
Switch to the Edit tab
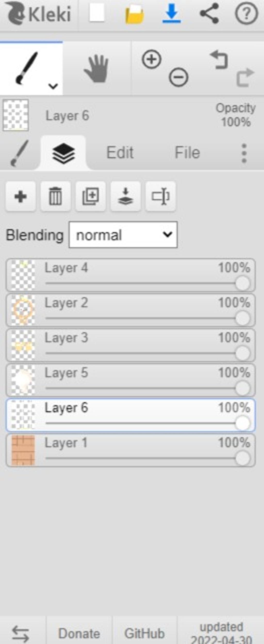[x=120, y=153]
